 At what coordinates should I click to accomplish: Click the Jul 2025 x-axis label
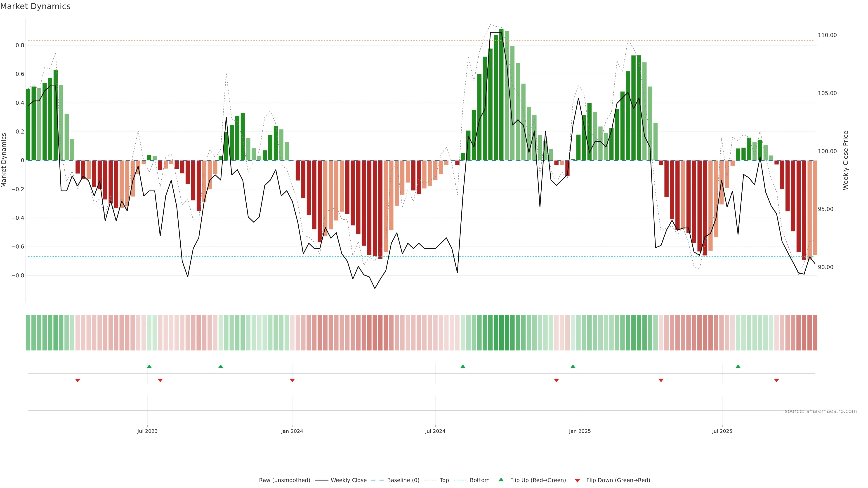coord(722,431)
